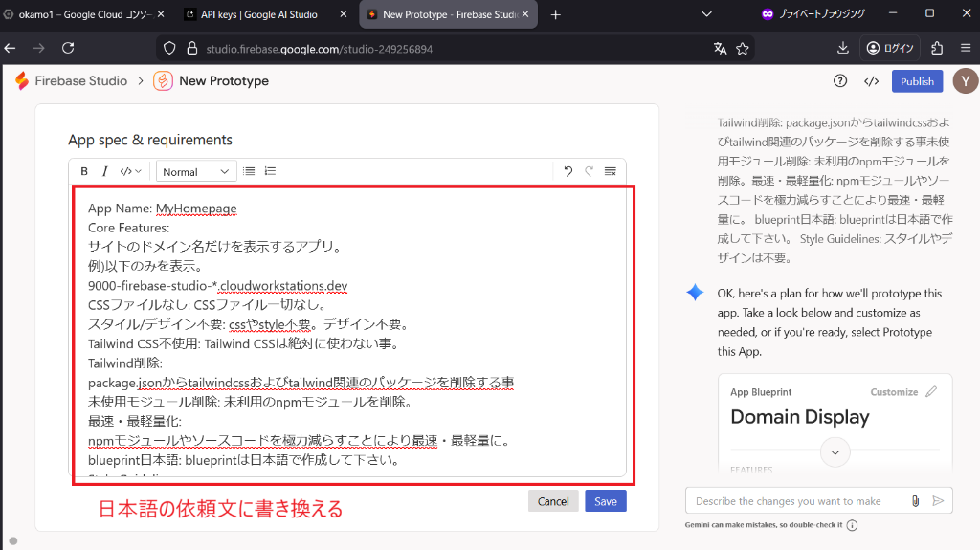This screenshot has width=980, height=550.
Task: Click the pencil edit icon in App Blueprint
Action: click(x=931, y=391)
